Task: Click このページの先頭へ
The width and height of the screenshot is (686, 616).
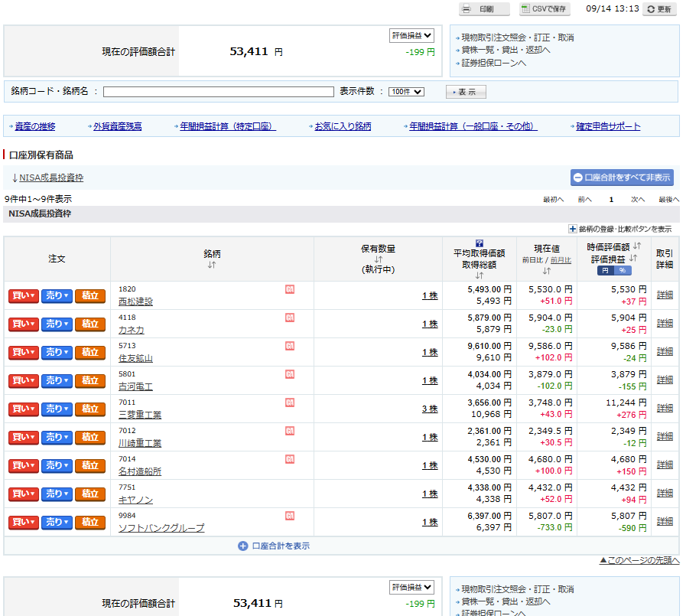Action: click(639, 560)
